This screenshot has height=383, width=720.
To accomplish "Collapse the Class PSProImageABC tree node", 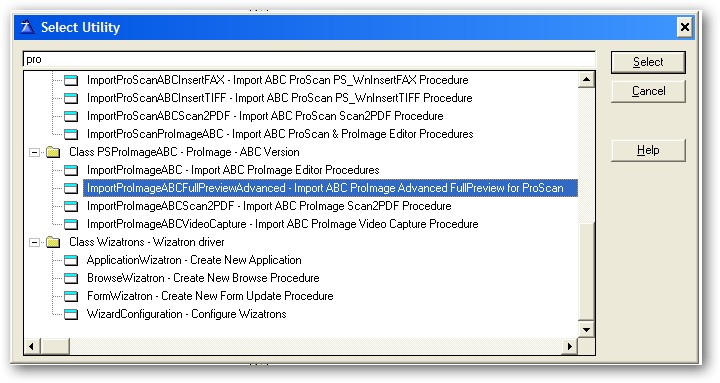I will tap(34, 152).
